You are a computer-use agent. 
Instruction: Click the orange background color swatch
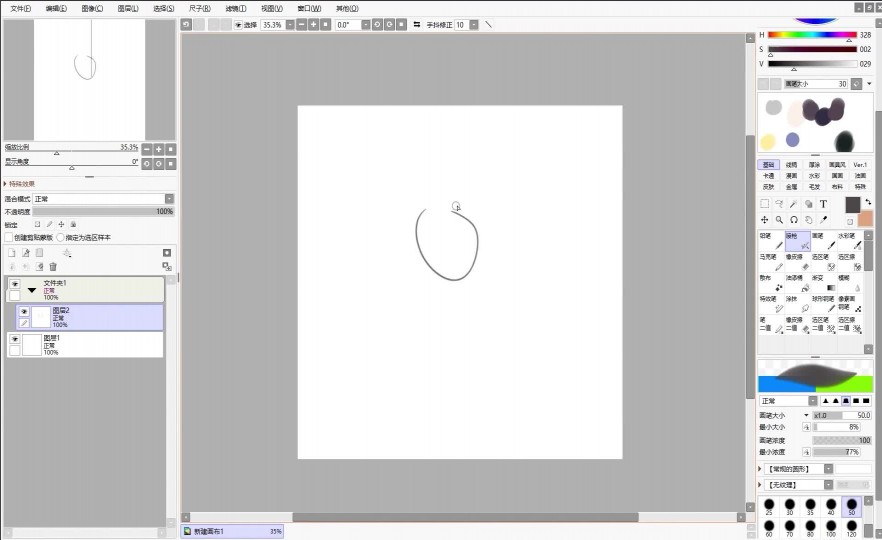click(x=866, y=219)
